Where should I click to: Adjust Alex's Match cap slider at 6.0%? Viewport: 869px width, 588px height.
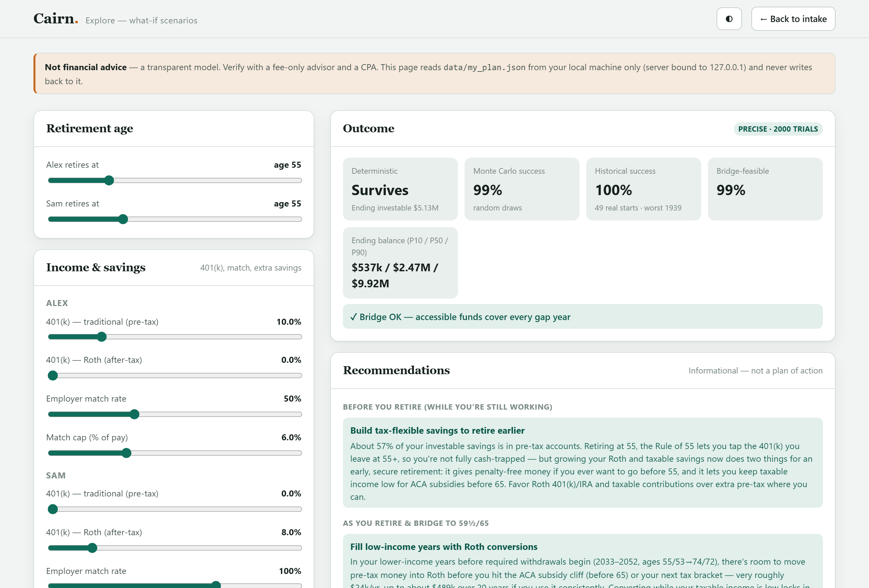point(175,453)
